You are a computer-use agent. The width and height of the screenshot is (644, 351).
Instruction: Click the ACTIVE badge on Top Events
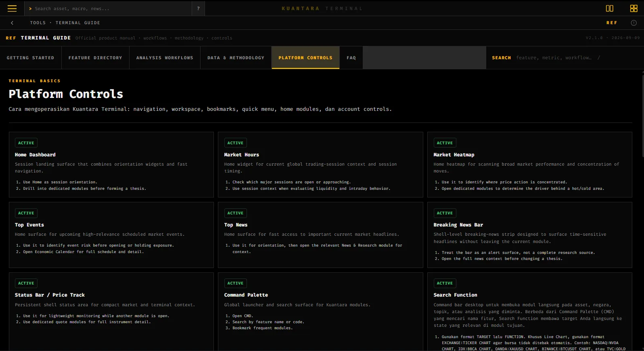pyautogui.click(x=26, y=213)
